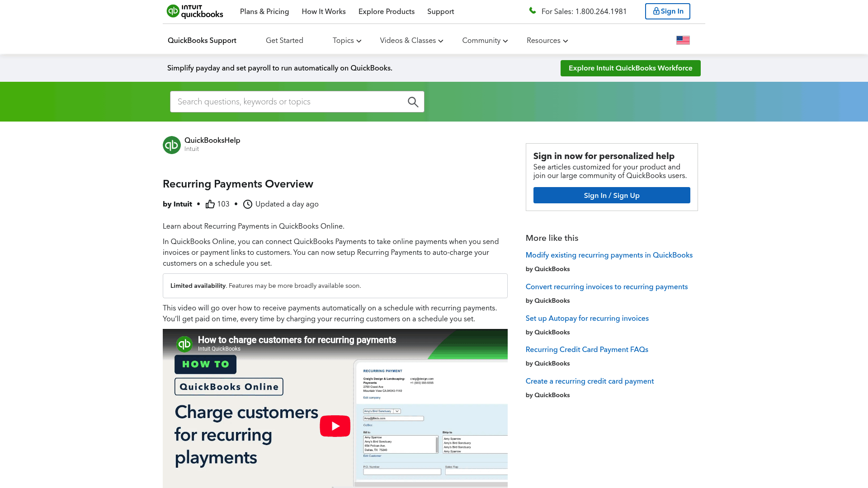Click the QuickBooksHelp author name
The width and height of the screenshot is (868, 488).
click(212, 141)
